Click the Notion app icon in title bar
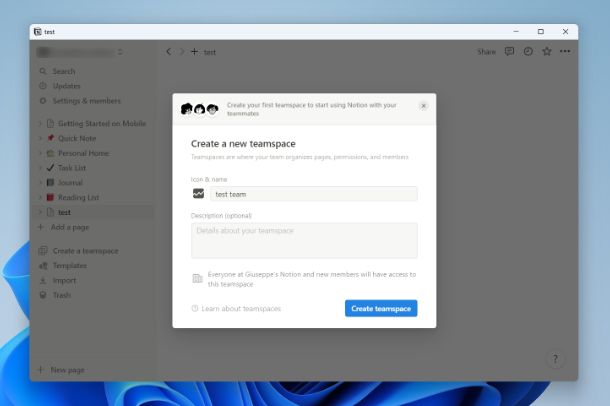This screenshot has height=406, width=610. pos(38,32)
